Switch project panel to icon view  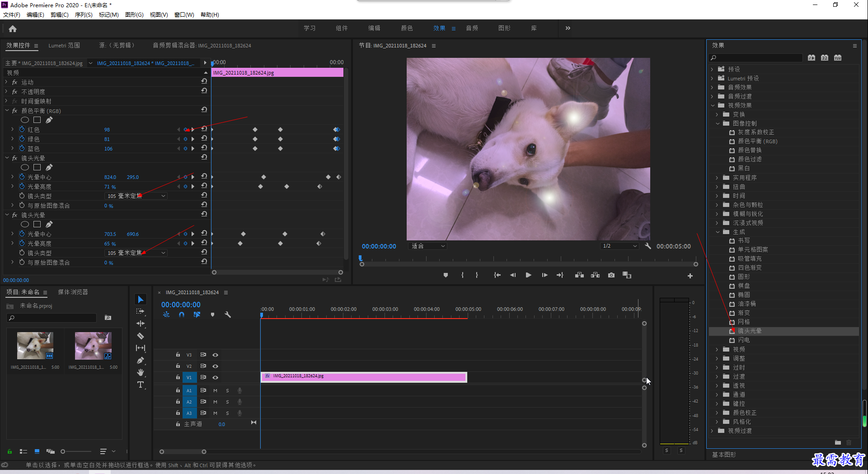[37, 451]
